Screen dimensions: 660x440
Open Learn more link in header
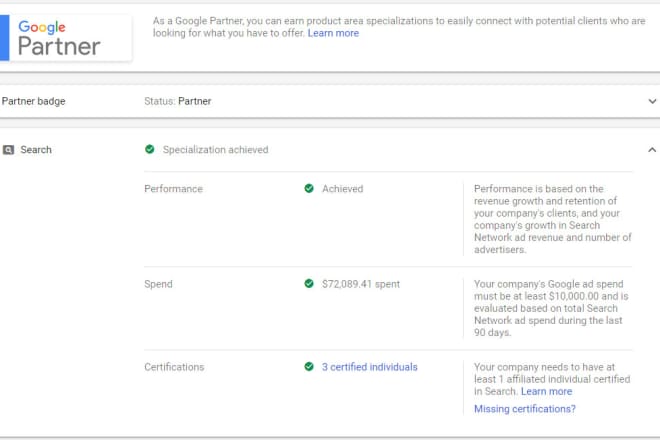(x=333, y=33)
